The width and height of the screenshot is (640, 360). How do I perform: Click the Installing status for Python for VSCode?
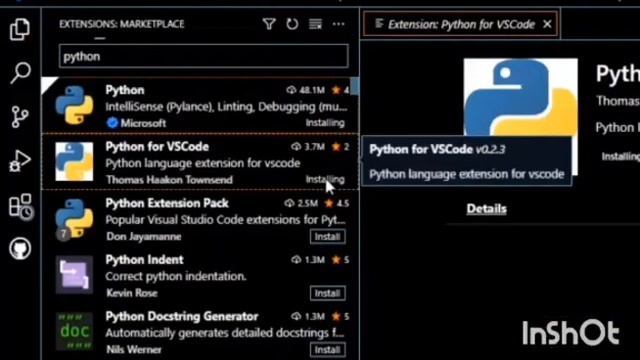[x=325, y=179]
